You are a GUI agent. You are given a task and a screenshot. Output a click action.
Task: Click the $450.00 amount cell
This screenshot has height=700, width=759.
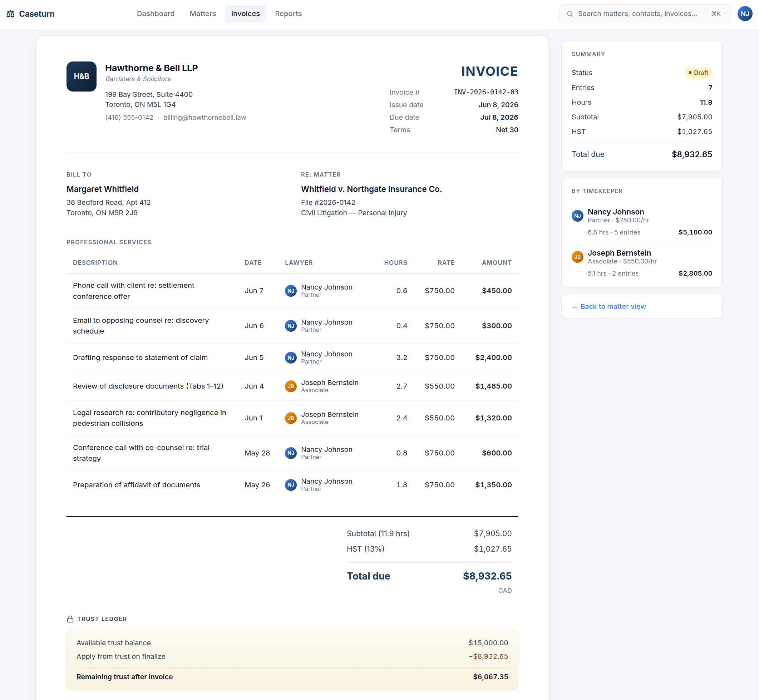click(x=497, y=291)
